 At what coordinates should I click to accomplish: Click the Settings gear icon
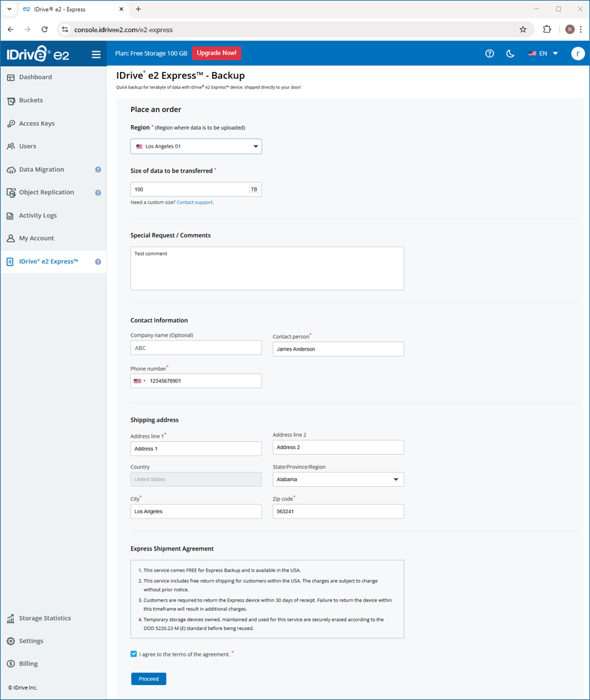10,641
